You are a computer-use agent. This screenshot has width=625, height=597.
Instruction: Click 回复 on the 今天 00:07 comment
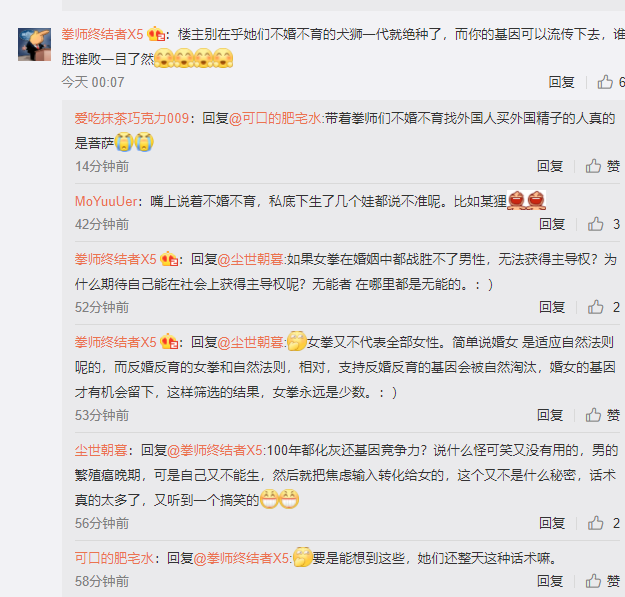[x=561, y=82]
